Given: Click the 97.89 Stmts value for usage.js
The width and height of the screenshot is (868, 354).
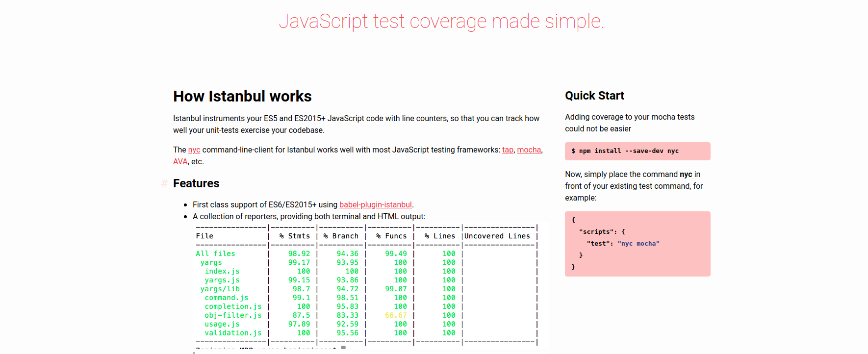Looking at the screenshot, I should click(x=299, y=324).
